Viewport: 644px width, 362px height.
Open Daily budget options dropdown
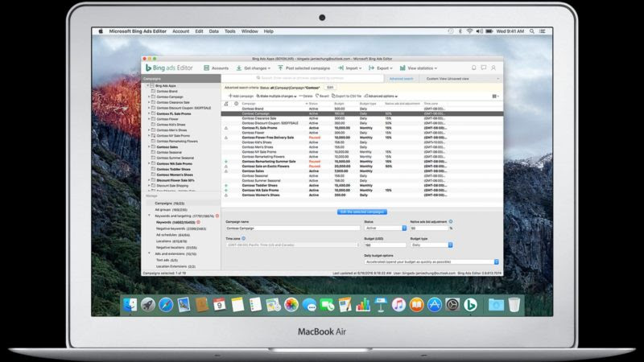click(x=431, y=262)
